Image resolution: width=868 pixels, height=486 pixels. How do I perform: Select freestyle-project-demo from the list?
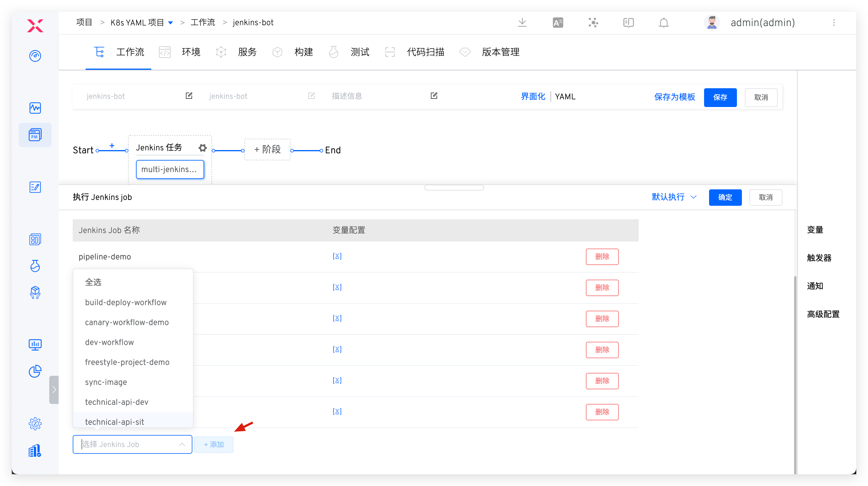[133, 362]
